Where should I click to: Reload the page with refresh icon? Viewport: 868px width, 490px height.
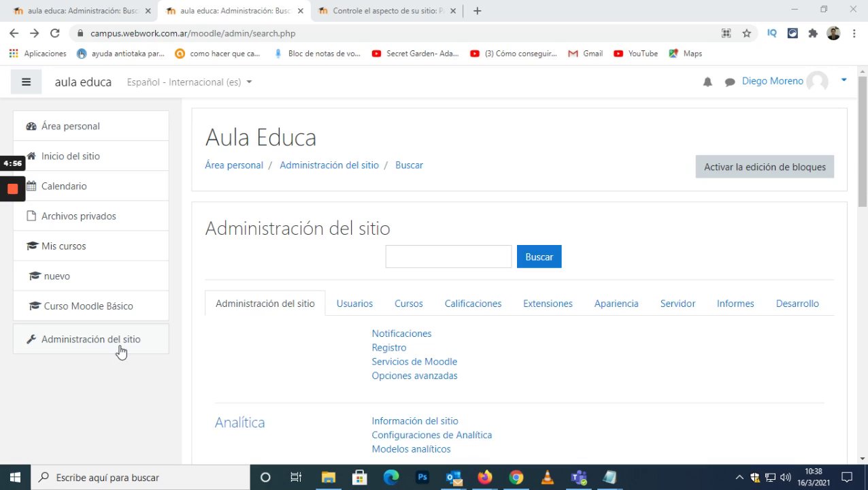point(55,33)
